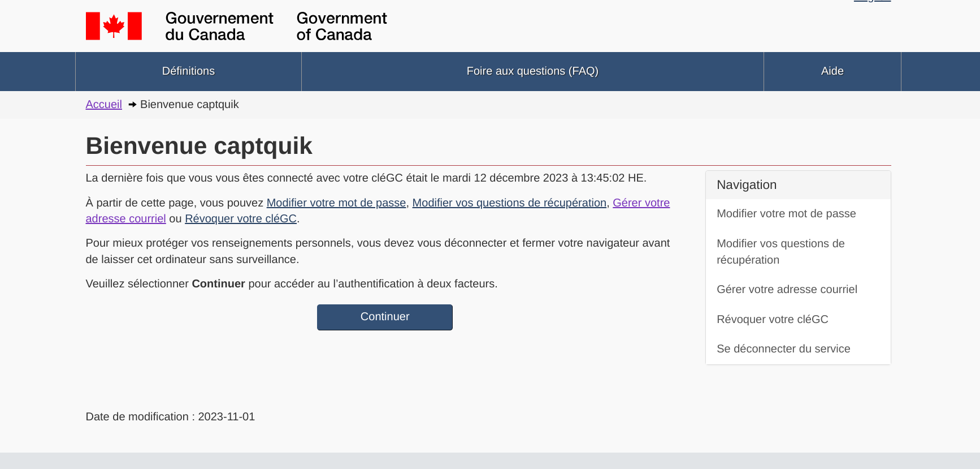Open paragraph link 'Révoquer votre cléGC'
The width and height of the screenshot is (980, 469).
(x=240, y=219)
